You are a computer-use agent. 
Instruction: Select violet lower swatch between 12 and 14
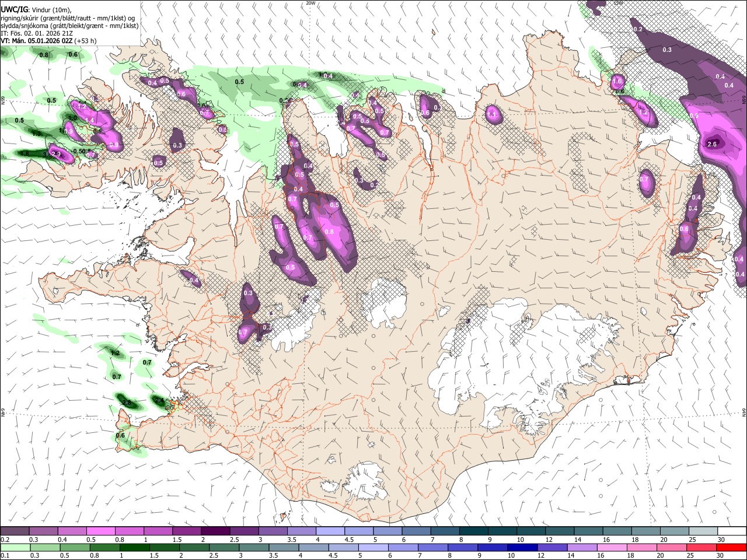[553, 548]
